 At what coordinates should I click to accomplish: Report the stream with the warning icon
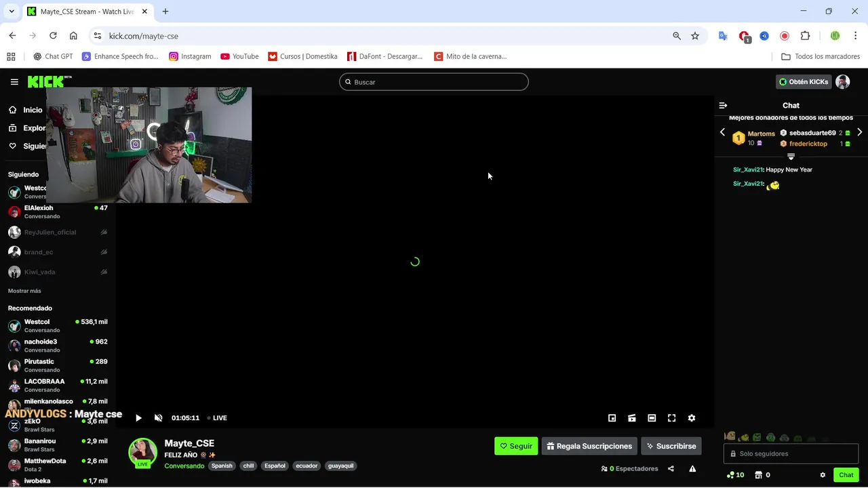click(x=692, y=468)
